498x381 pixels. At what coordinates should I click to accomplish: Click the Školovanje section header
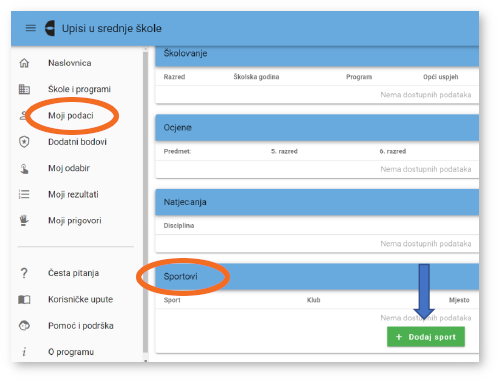[x=317, y=55]
